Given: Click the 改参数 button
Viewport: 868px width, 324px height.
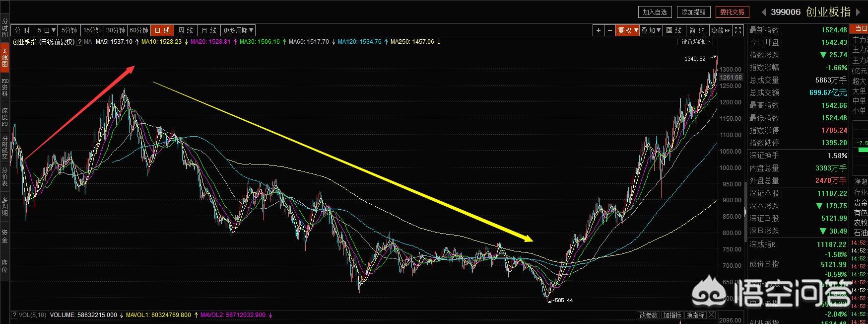Looking at the screenshot, I should [648, 315].
